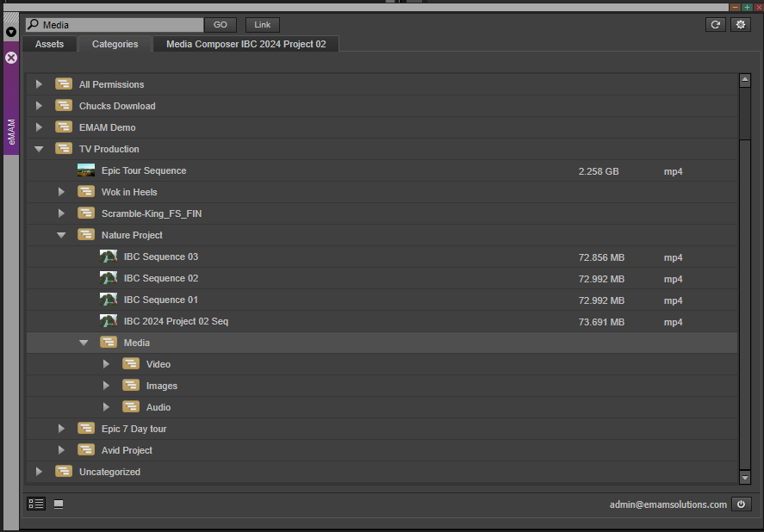This screenshot has height=532, width=764.
Task: Expand the Wok in Heels folder
Action: [x=61, y=192]
